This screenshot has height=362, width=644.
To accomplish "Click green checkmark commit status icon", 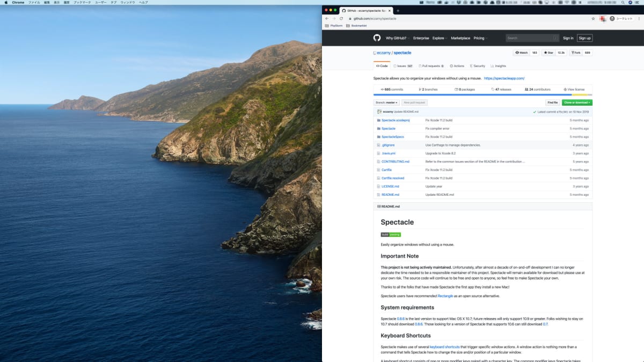I will tap(535, 112).
